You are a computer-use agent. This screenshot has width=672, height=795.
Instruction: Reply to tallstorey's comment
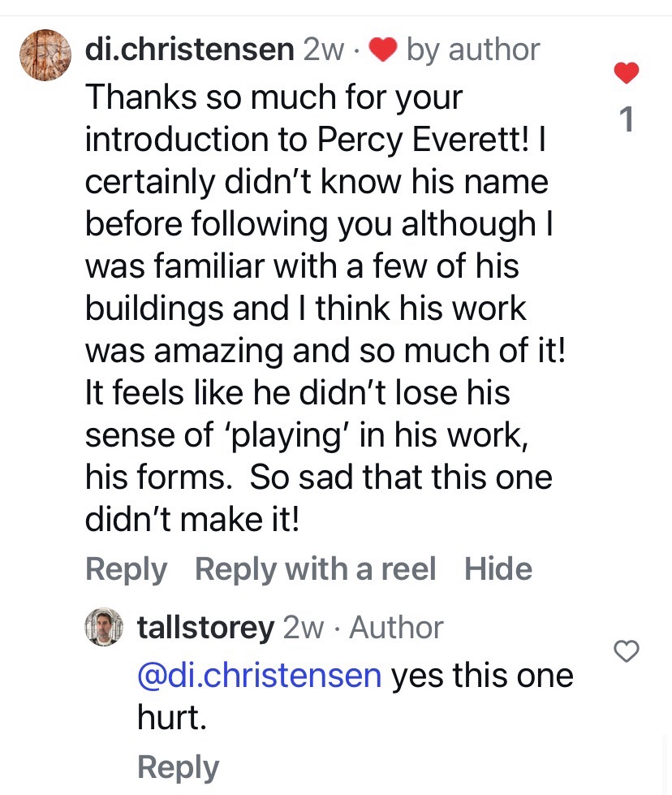(178, 767)
